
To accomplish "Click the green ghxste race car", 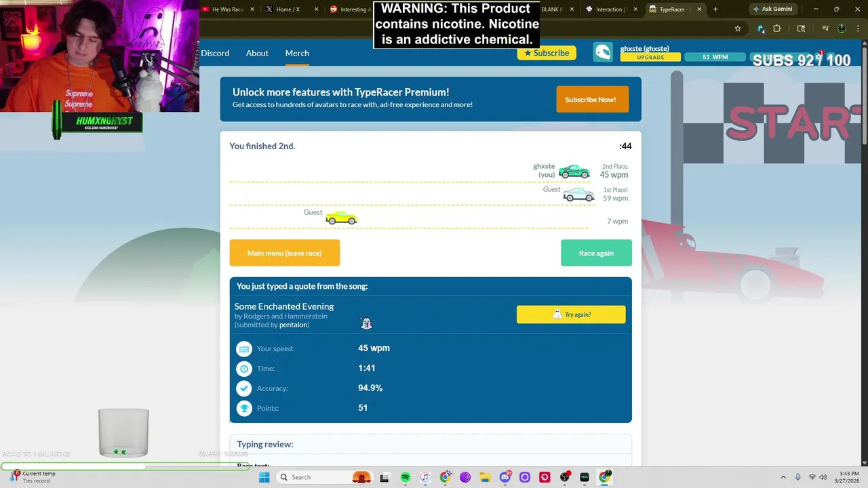I will click(574, 171).
